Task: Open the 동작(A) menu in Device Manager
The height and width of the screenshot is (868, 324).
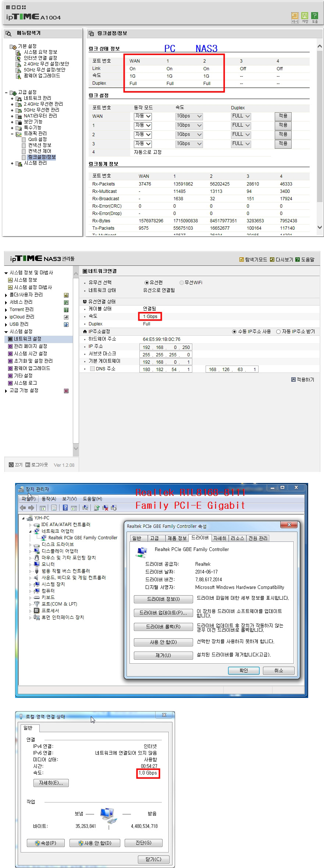Action: click(49, 499)
